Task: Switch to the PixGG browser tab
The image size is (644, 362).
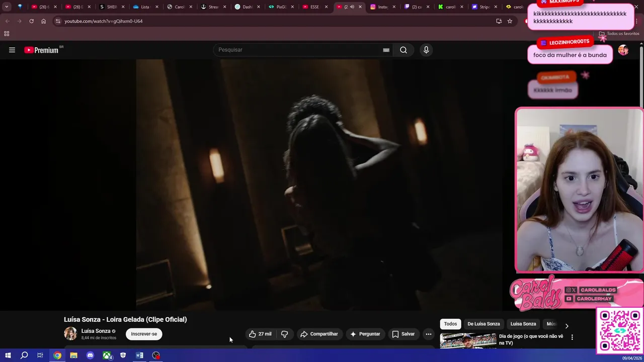Action: coord(281,7)
